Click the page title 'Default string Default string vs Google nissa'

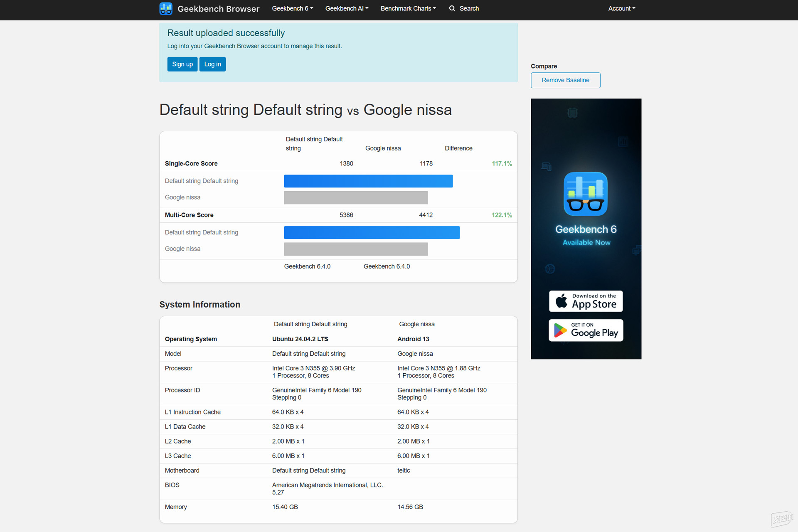(x=305, y=110)
